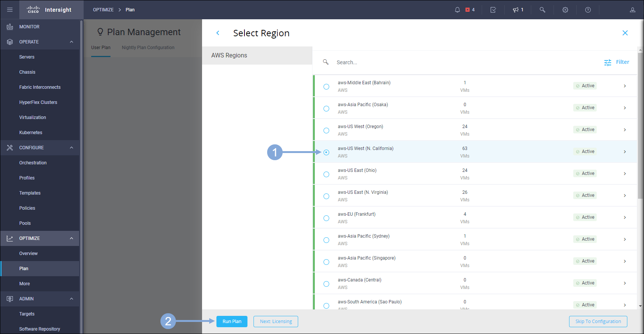
Task: Open Targets under ADMIN
Action: click(x=27, y=314)
